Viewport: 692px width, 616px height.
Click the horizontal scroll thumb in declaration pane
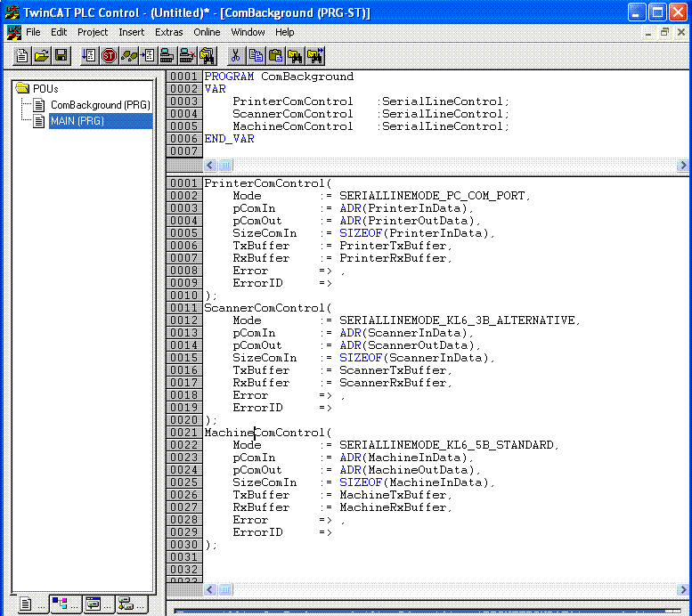[x=225, y=166]
